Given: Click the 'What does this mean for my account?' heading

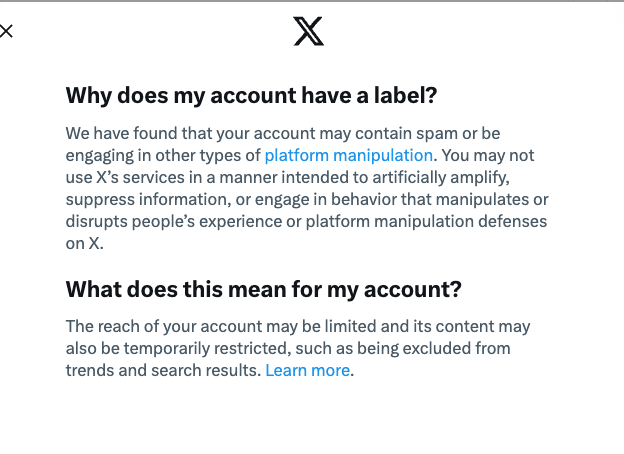Looking at the screenshot, I should click(263, 289).
